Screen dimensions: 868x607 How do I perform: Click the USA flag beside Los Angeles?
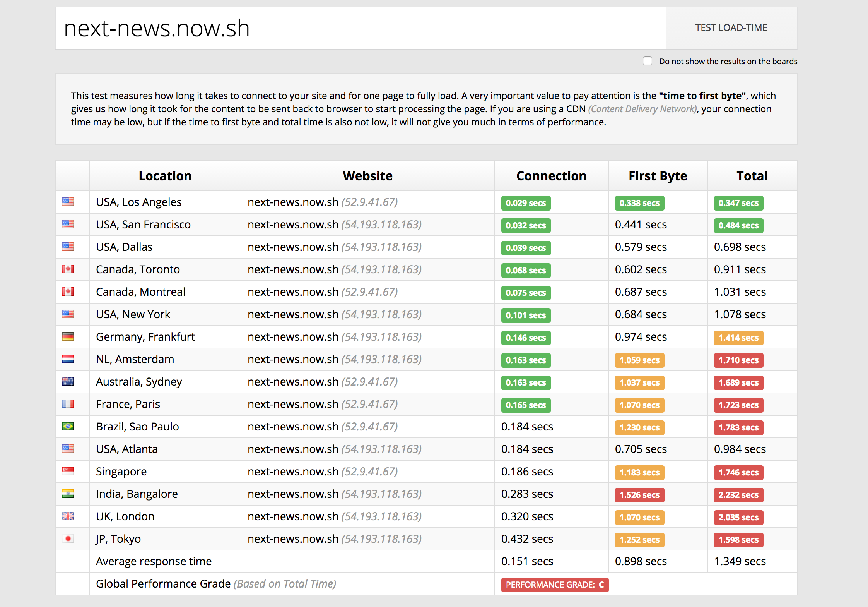pos(68,202)
